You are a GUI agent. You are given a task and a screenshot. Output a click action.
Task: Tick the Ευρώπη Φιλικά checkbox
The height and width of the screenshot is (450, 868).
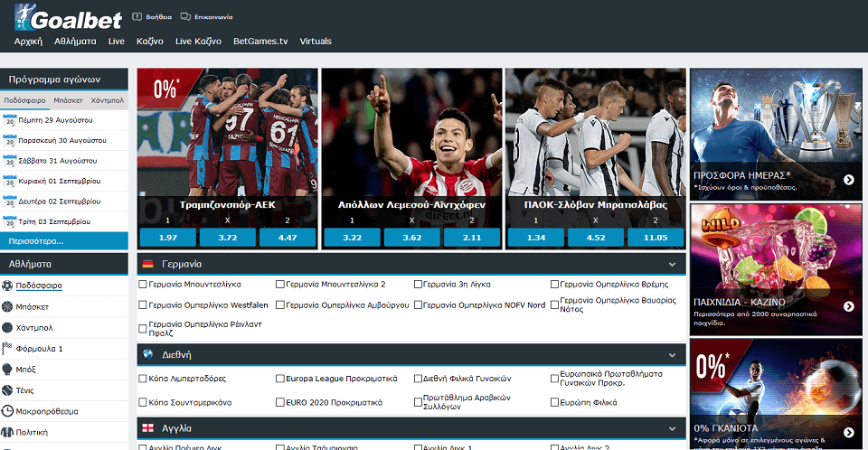tap(554, 402)
